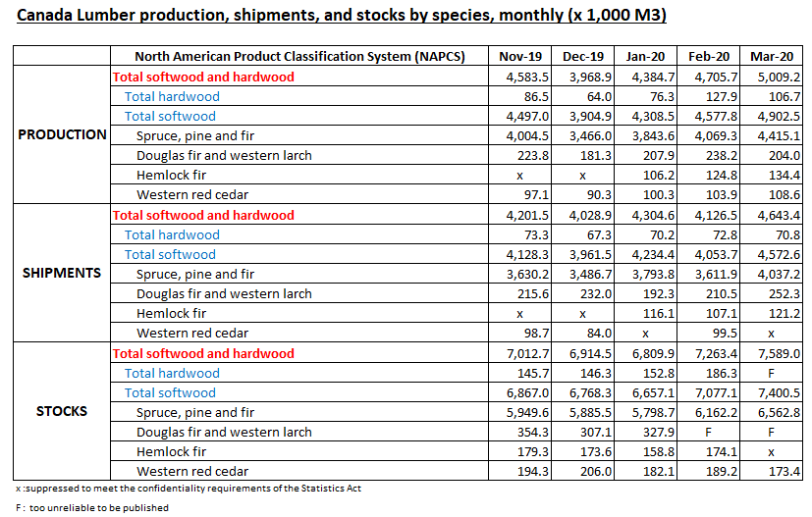812x517 pixels.
Task: Select the SHIPMENTS section label
Action: point(63,273)
